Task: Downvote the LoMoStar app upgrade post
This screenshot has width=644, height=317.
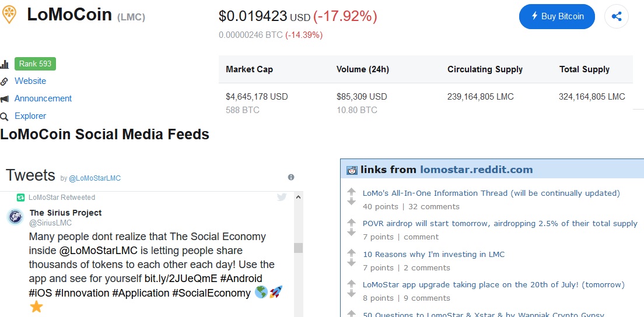Action: [351, 293]
